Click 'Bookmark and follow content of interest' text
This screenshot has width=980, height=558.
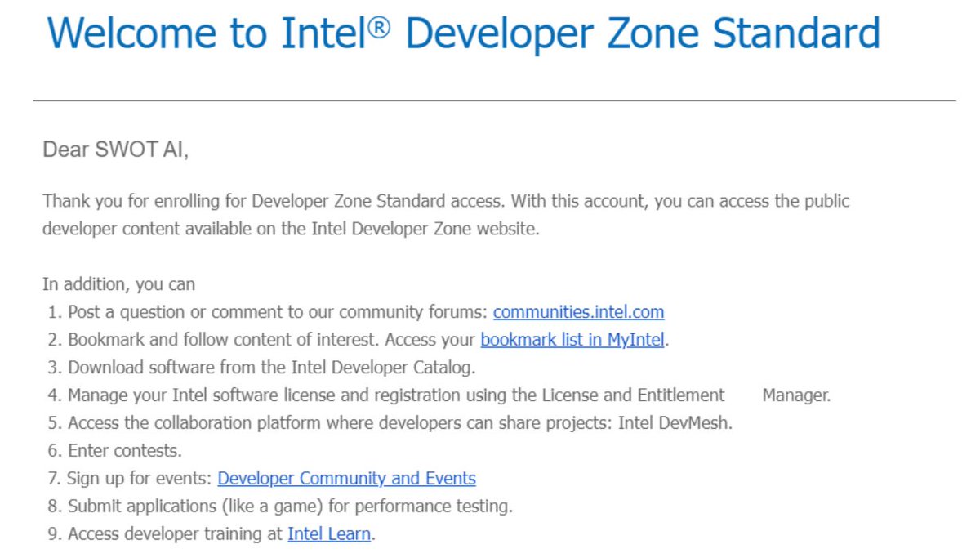pos(224,340)
